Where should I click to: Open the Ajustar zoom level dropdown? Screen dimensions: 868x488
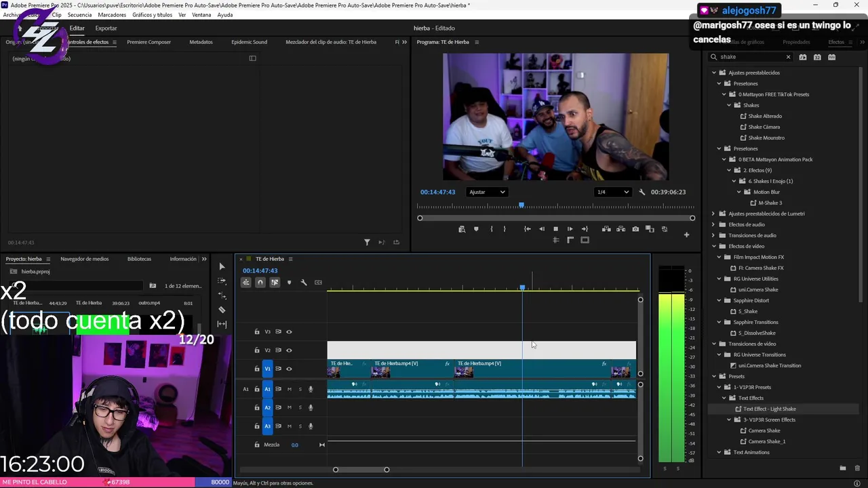click(x=487, y=192)
